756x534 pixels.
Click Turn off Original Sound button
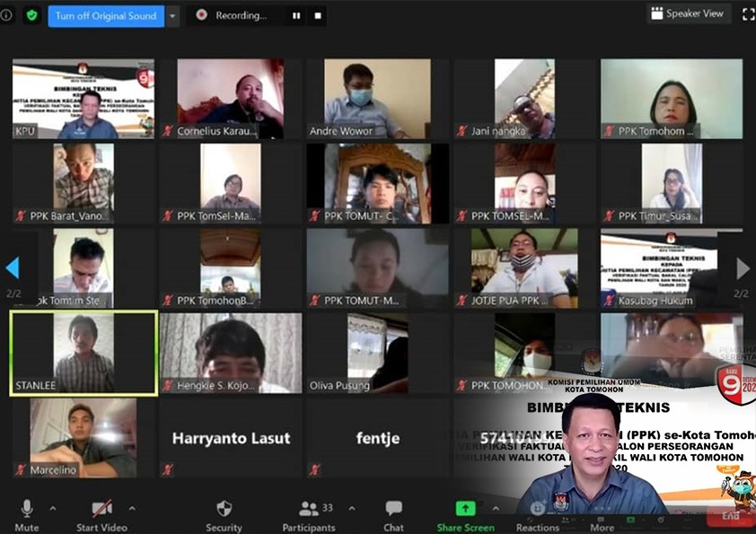pos(106,15)
